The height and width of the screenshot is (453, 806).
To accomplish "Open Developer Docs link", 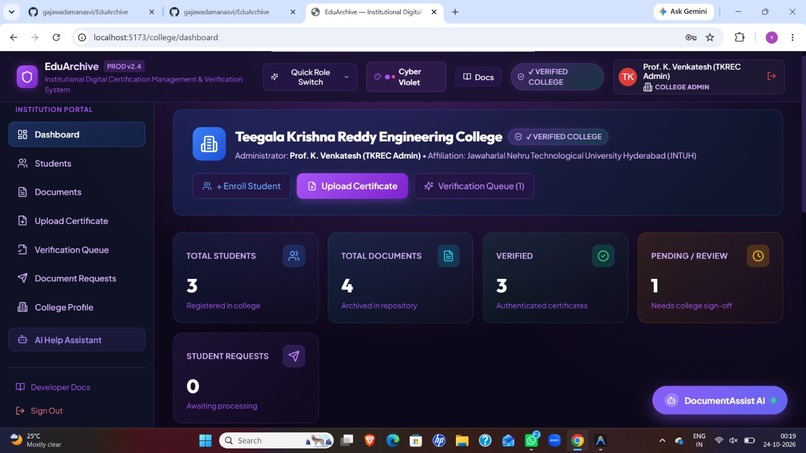I will pos(53,387).
